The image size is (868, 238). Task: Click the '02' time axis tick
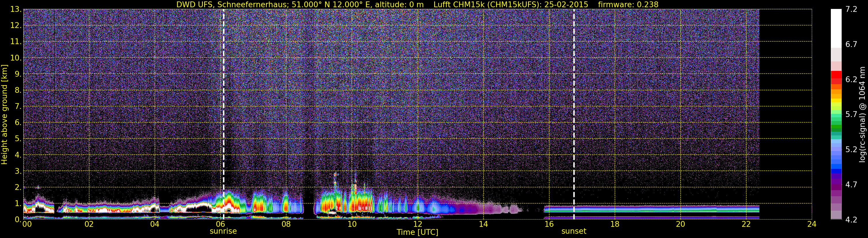coord(89,224)
